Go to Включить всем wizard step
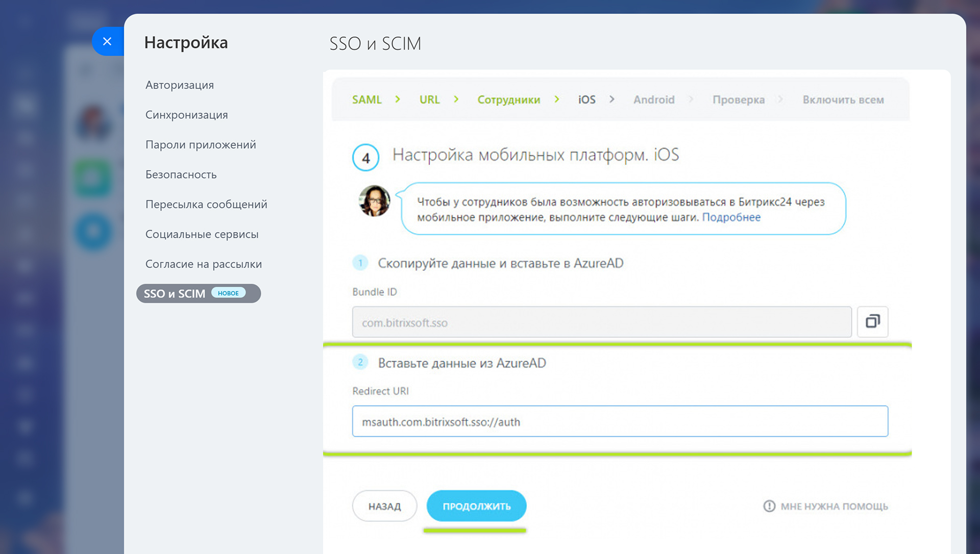980x554 pixels. coord(843,99)
